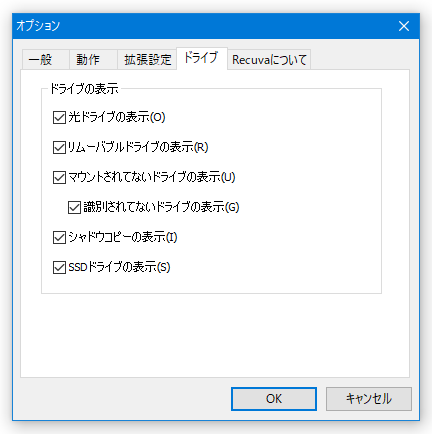Uncheck the 光ドライブの表示(O) checkbox
Viewport: 432px width, 434px height.
(59, 117)
